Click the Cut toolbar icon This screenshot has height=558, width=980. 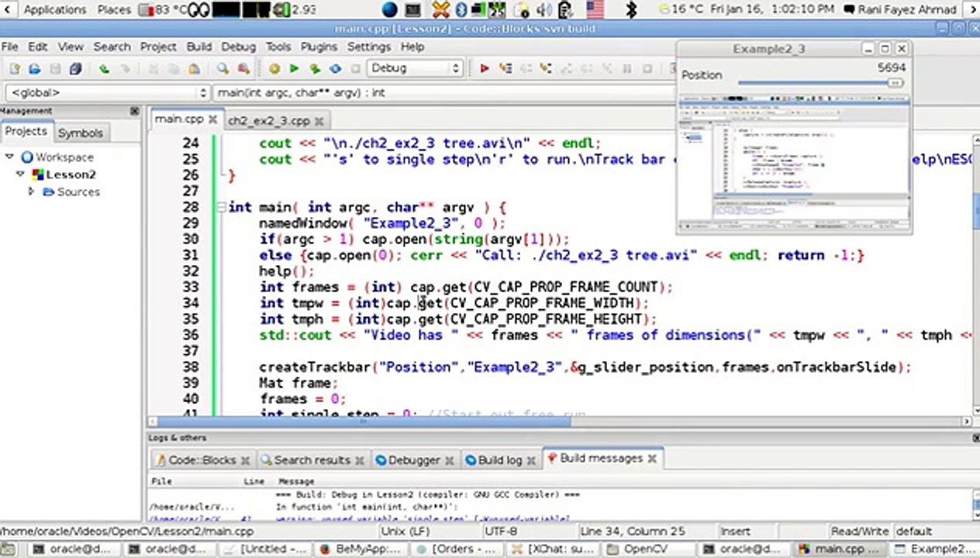154,68
